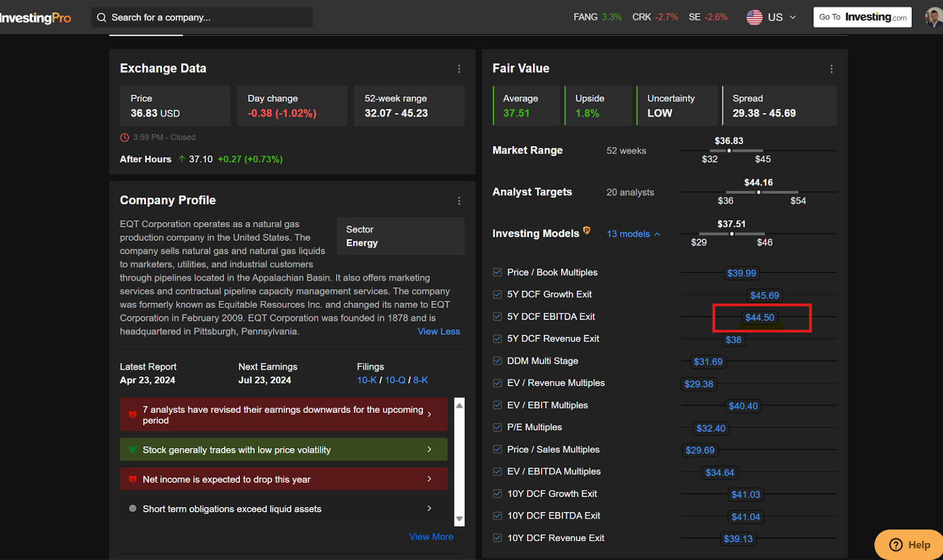This screenshot has height=560, width=943.
Task: Click the $31.69 DDM Multi Stage value
Action: pos(708,362)
